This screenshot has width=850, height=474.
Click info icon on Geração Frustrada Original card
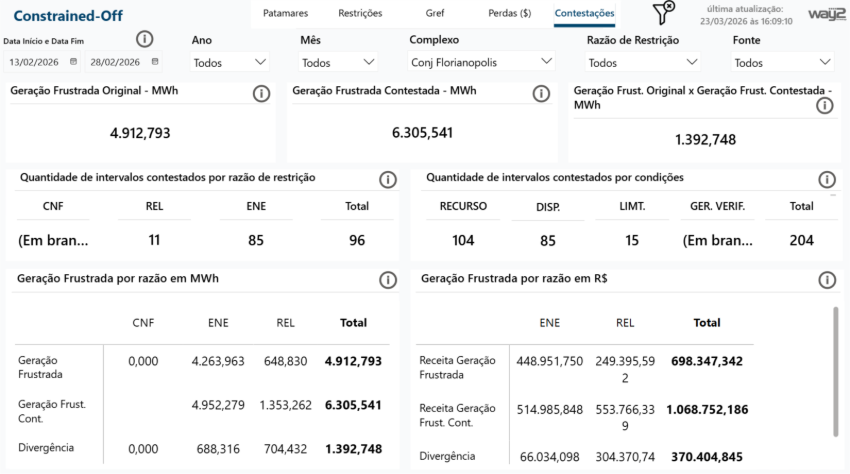(x=262, y=93)
